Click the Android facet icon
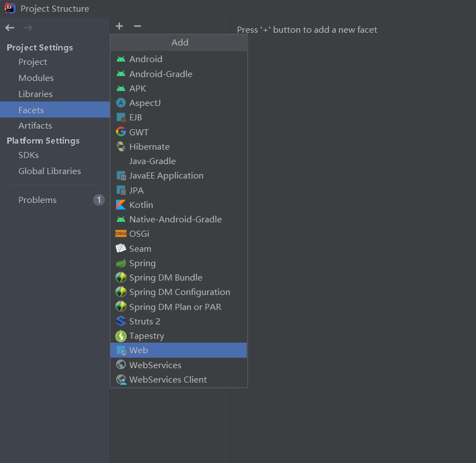Viewport: 476px width, 463px height. (121, 59)
